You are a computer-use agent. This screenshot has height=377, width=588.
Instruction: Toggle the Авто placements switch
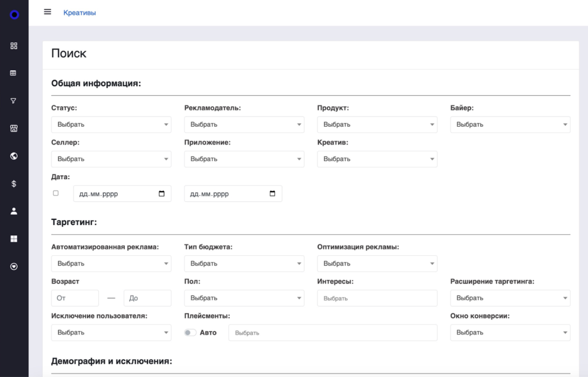coord(190,333)
